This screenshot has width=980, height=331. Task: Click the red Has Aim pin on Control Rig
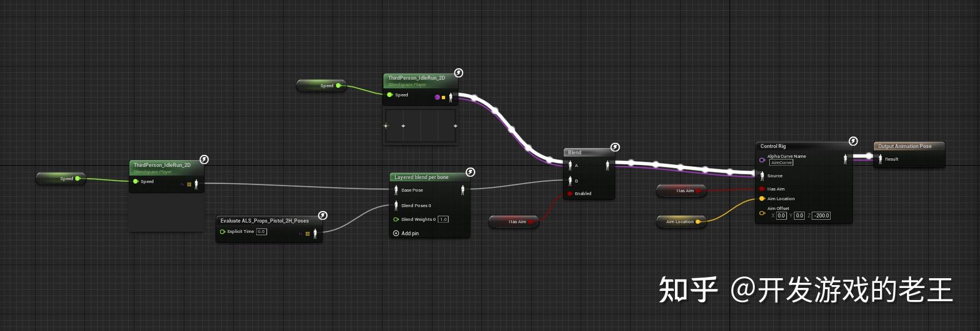[x=762, y=189]
